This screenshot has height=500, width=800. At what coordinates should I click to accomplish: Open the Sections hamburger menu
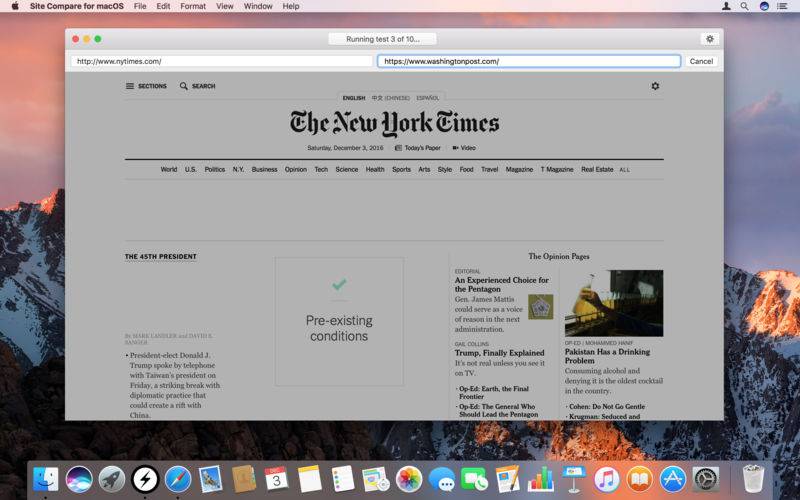(146, 86)
